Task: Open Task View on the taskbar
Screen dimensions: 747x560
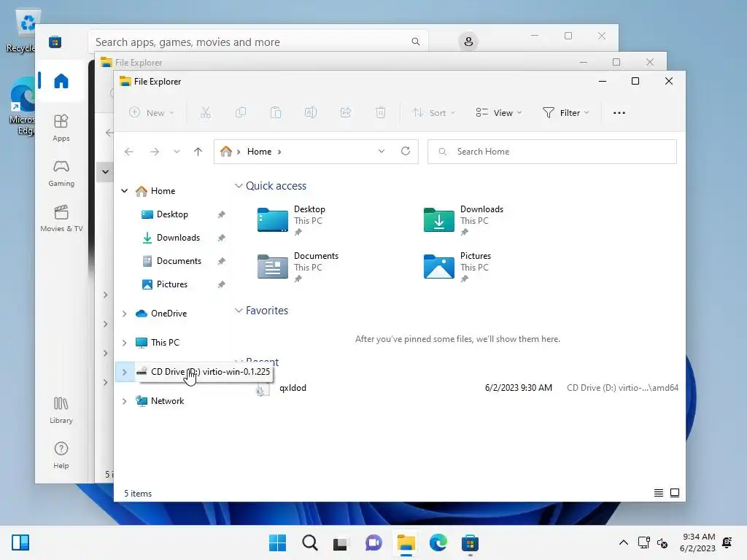Action: tap(341, 542)
